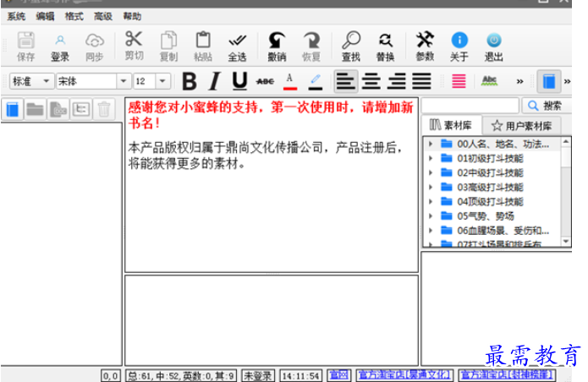Click 未登录 status bar entry
The width and height of the screenshot is (588, 382).
[258, 375]
